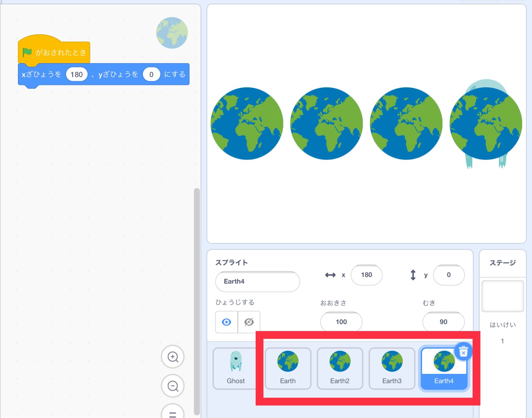Edit the direction field showing 90
This screenshot has width=532, height=418.
point(443,322)
